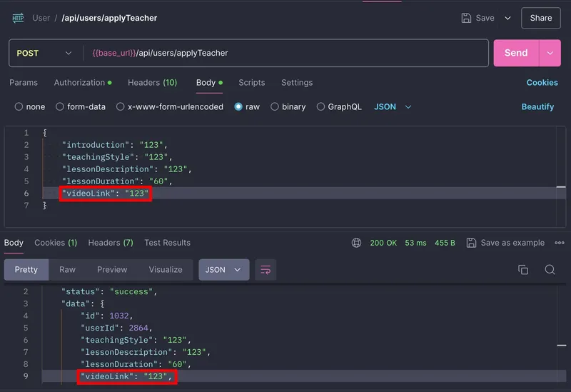Click the Beautify link
This screenshot has height=392, width=571.
pyautogui.click(x=537, y=106)
